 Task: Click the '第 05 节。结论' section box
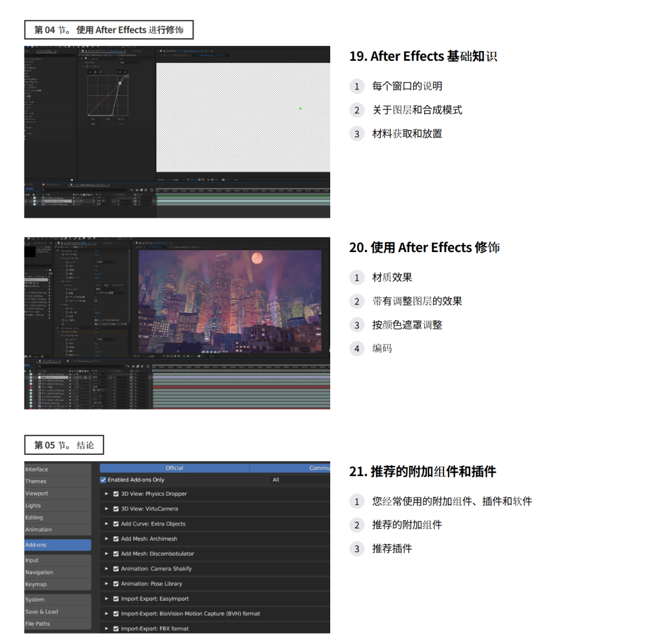pyautogui.click(x=64, y=445)
